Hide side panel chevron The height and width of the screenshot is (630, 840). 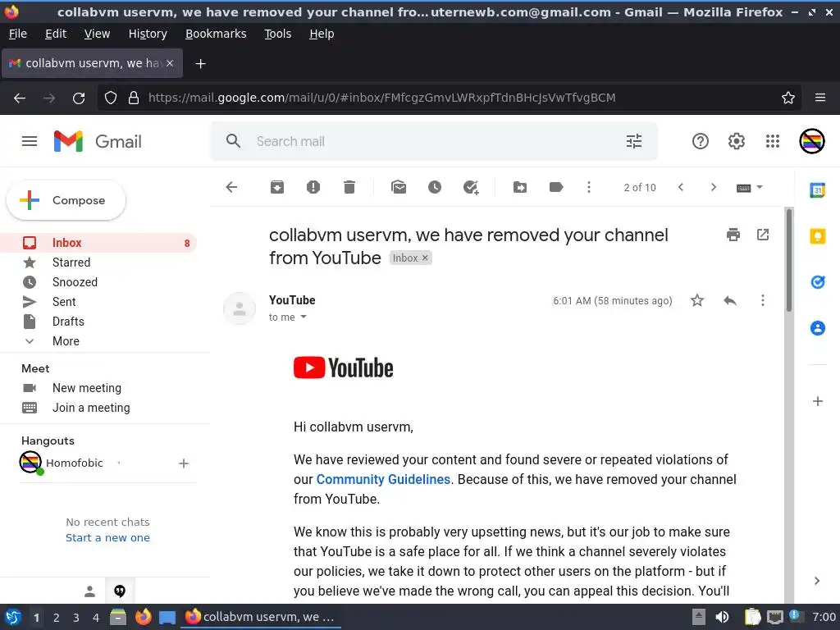[817, 581]
